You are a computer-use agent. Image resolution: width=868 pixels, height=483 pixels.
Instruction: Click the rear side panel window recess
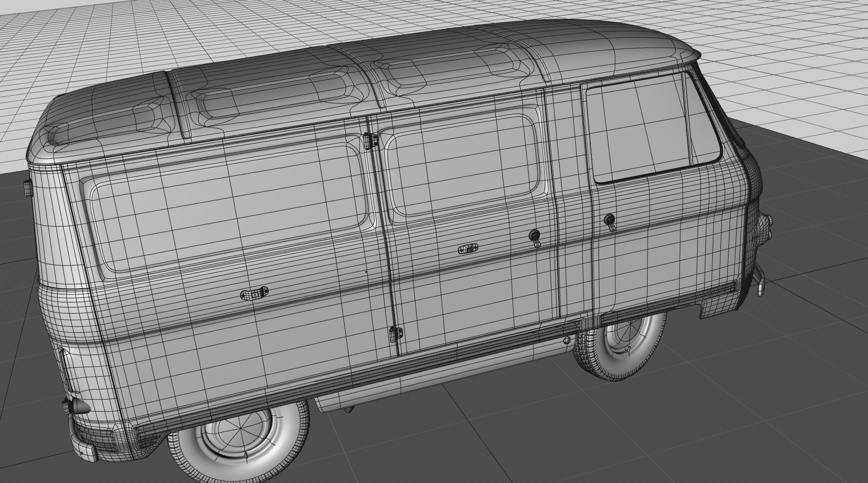[x=230, y=207]
